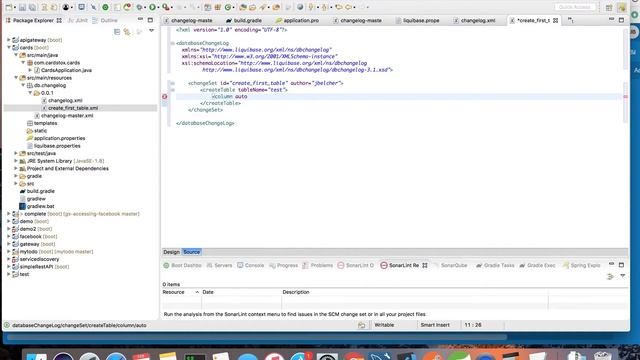Open the Gradle Tasks view tab
This screenshot has height=360, width=640.
495,265
